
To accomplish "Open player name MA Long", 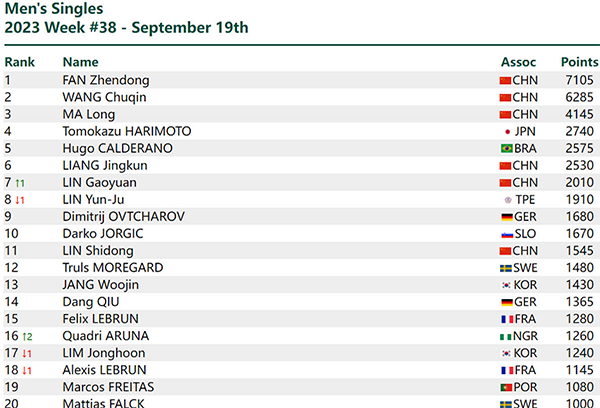I will (89, 114).
